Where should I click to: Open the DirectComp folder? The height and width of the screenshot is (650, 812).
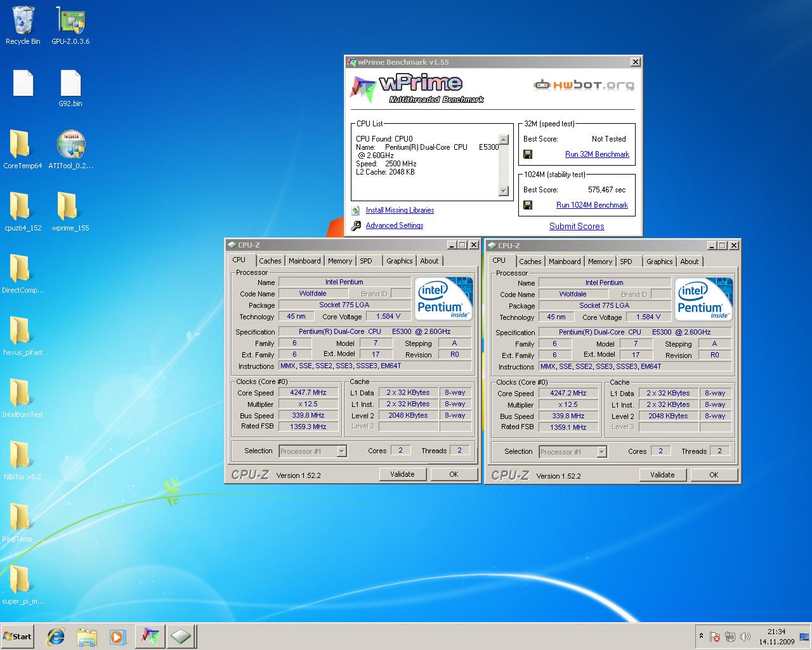(x=23, y=274)
